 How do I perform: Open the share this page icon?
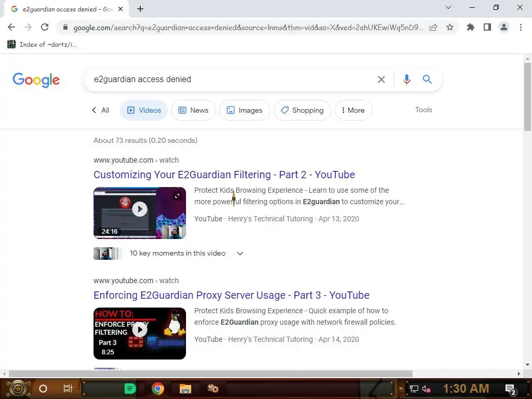point(433,27)
